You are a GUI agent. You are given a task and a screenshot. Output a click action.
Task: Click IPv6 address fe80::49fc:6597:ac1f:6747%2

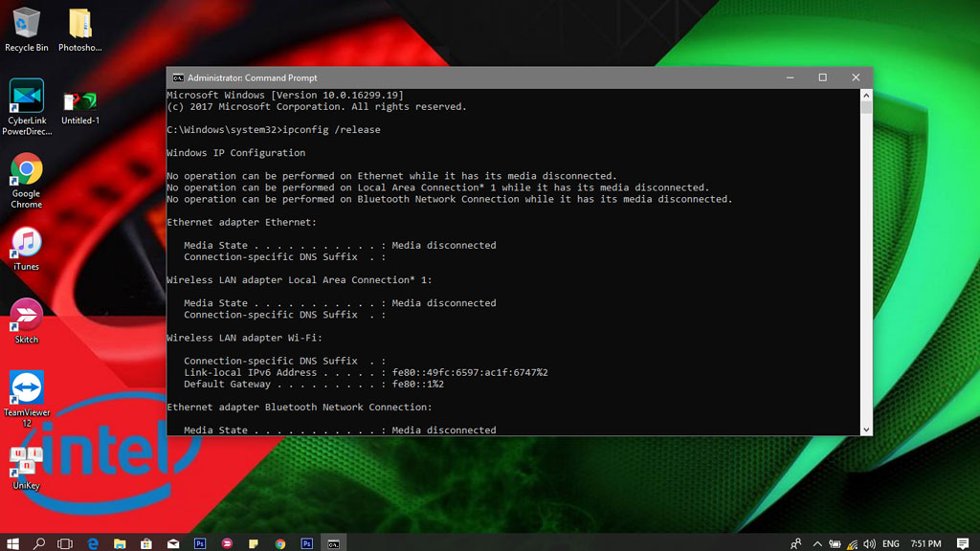pos(470,372)
